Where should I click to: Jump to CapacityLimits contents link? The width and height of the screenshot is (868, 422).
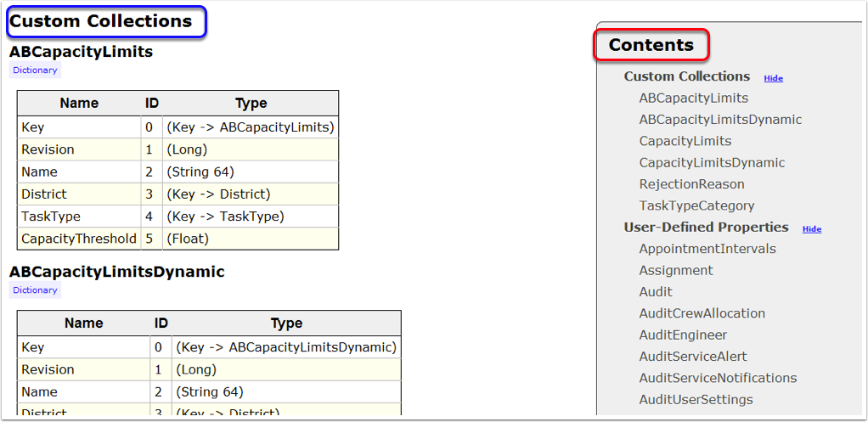click(x=685, y=141)
